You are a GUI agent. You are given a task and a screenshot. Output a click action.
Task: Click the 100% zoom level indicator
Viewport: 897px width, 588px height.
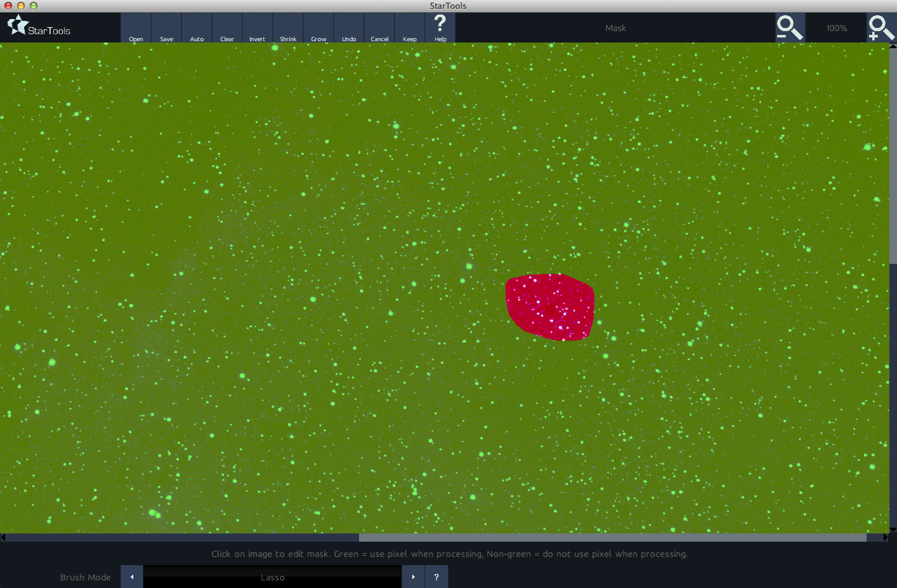click(836, 28)
